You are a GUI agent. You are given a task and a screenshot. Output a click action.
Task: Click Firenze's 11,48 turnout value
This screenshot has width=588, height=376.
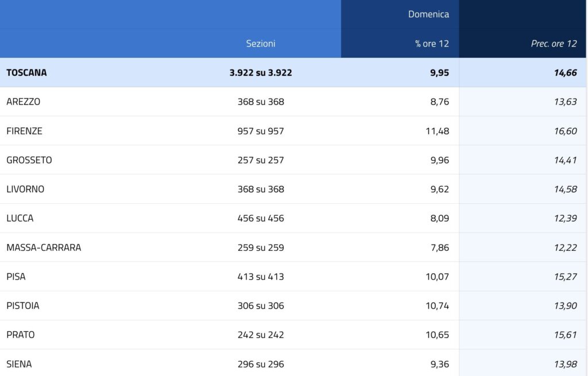[x=437, y=131]
